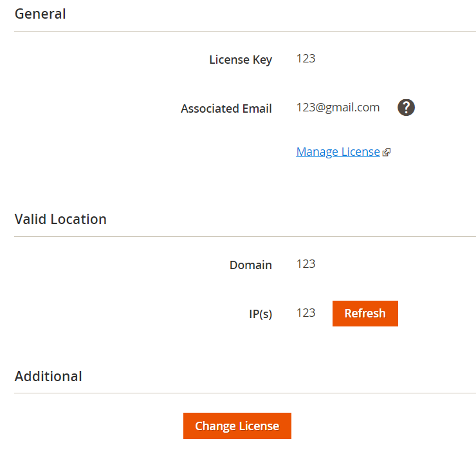
Task: Click the IP value left of Refresh
Action: pos(306,313)
